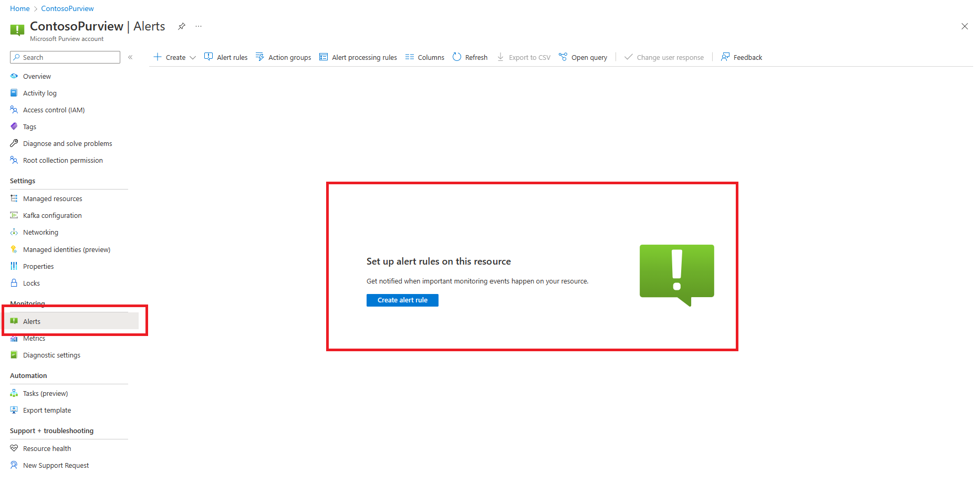Open Metrics in the Monitoring section
980x483 pixels.
(34, 338)
